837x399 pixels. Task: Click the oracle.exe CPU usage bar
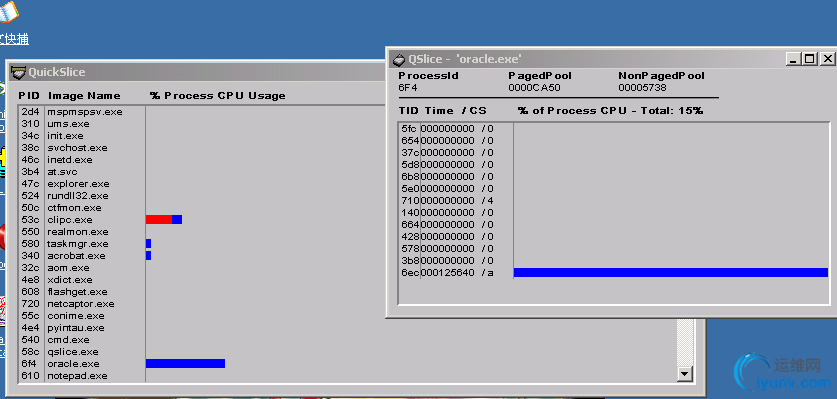(x=185, y=364)
